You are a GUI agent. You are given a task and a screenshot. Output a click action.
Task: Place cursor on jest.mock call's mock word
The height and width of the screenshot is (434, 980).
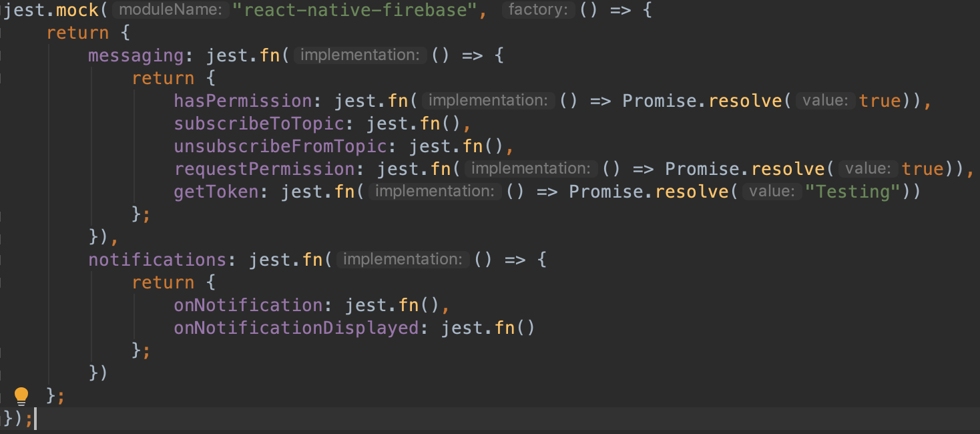pos(78,11)
